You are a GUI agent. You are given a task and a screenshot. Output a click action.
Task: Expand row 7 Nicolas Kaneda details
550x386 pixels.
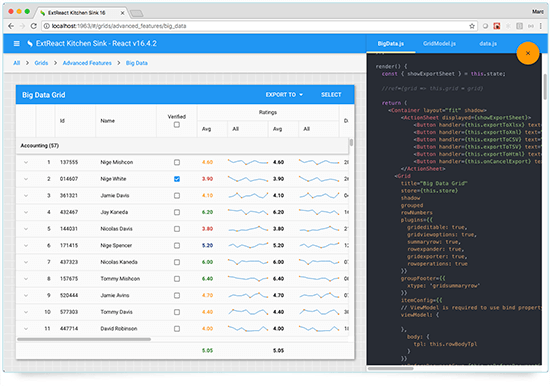[26, 262]
